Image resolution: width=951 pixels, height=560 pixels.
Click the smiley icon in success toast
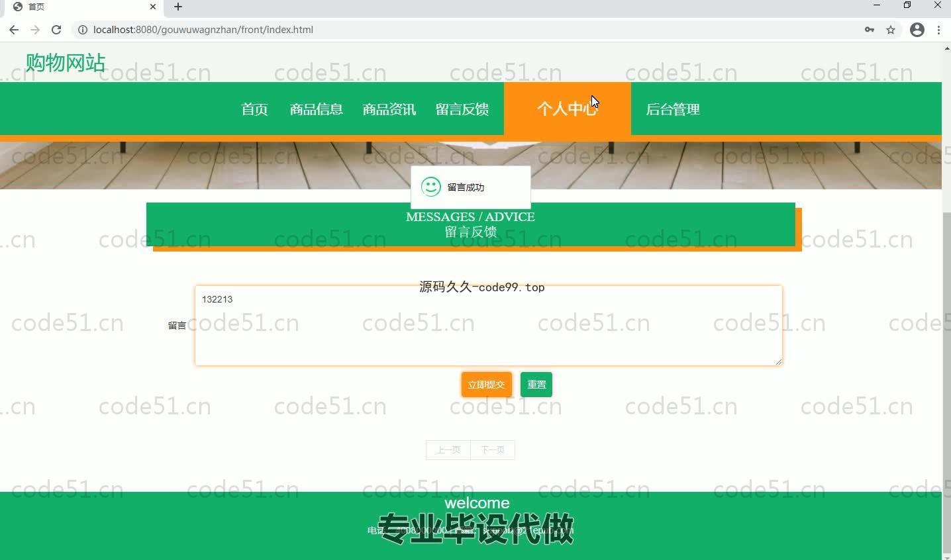(431, 187)
